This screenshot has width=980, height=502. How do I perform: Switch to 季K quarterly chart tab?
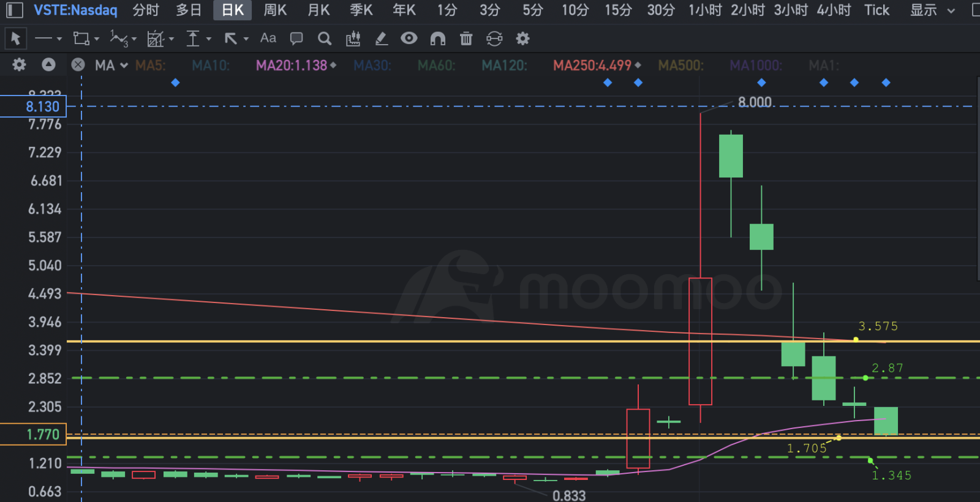coord(361,10)
